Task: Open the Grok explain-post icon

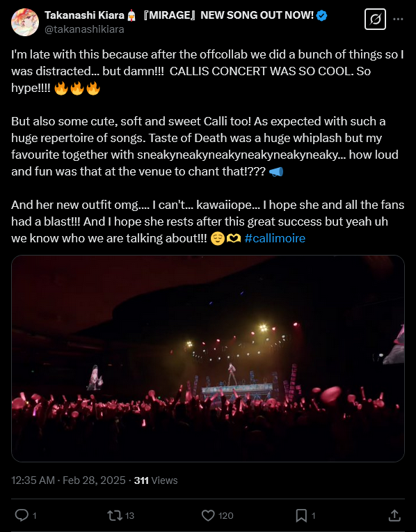Action: [x=375, y=19]
